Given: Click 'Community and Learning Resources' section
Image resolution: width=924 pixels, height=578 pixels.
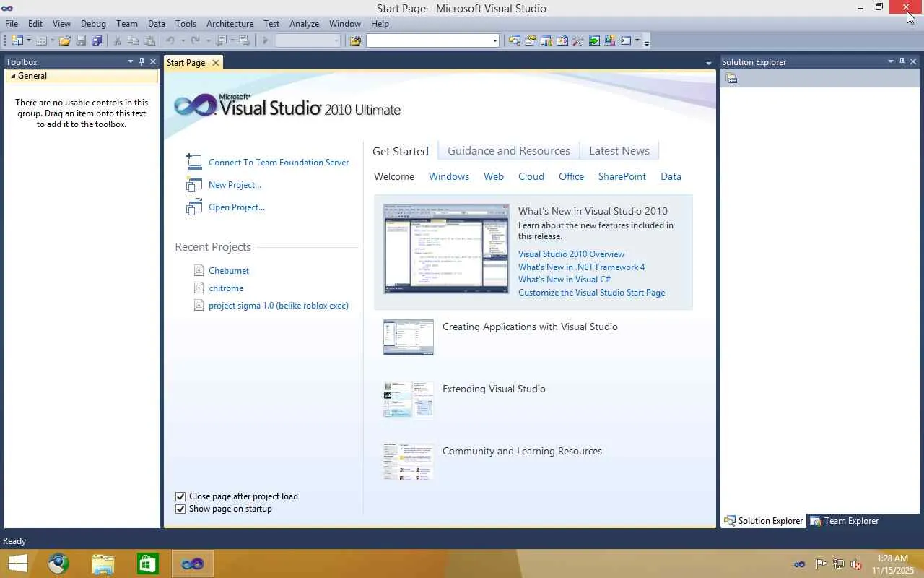Looking at the screenshot, I should pyautogui.click(x=522, y=451).
